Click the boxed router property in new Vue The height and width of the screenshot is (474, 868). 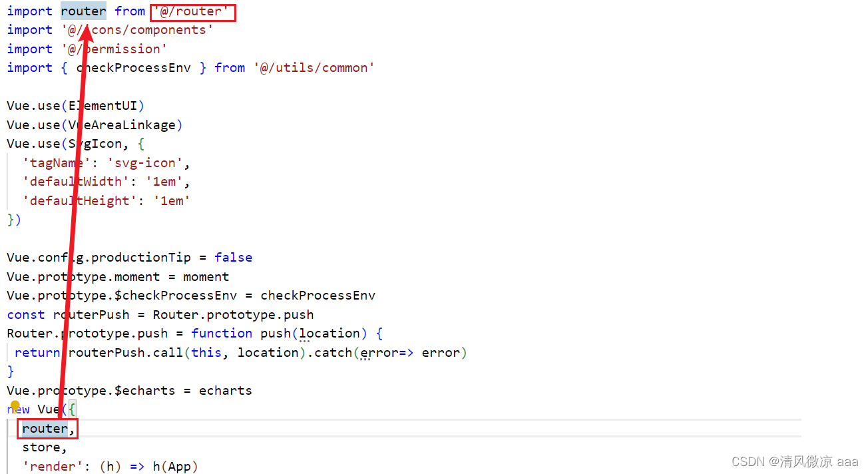tap(45, 429)
